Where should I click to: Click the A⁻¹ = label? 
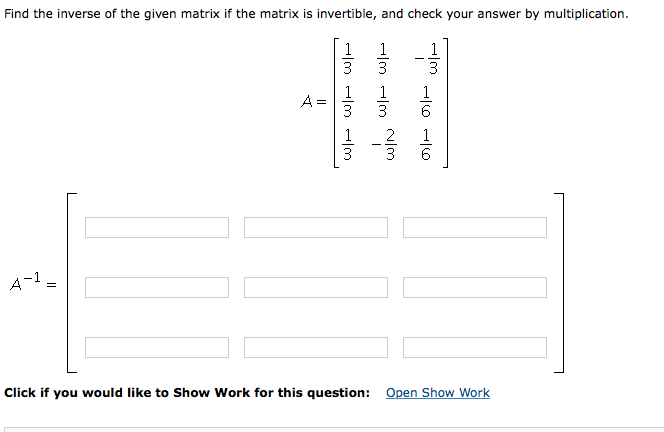pos(33,284)
